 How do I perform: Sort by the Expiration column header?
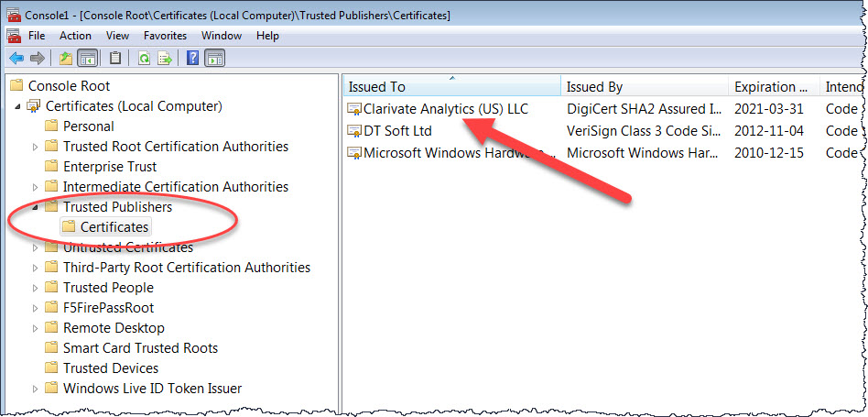coord(774,87)
